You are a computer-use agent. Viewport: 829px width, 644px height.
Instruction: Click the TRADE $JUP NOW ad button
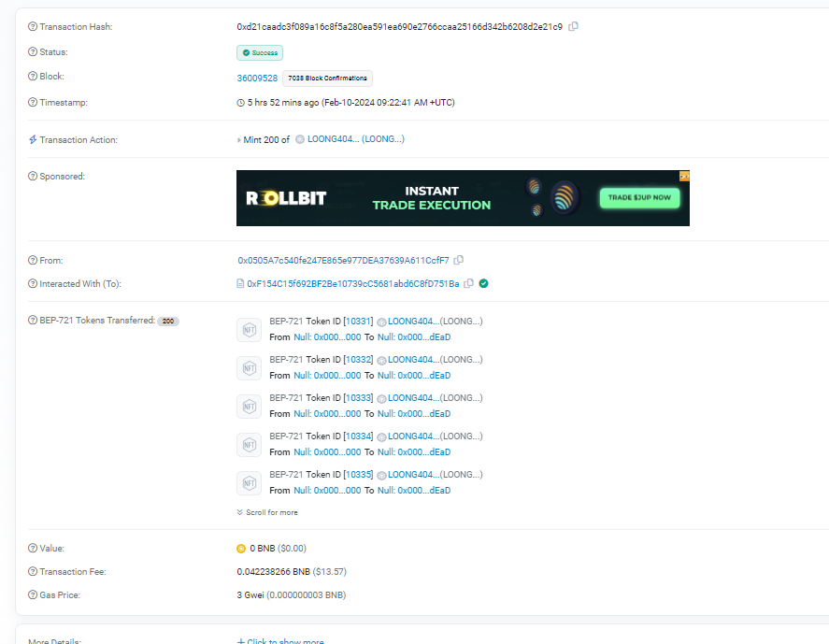(639, 198)
